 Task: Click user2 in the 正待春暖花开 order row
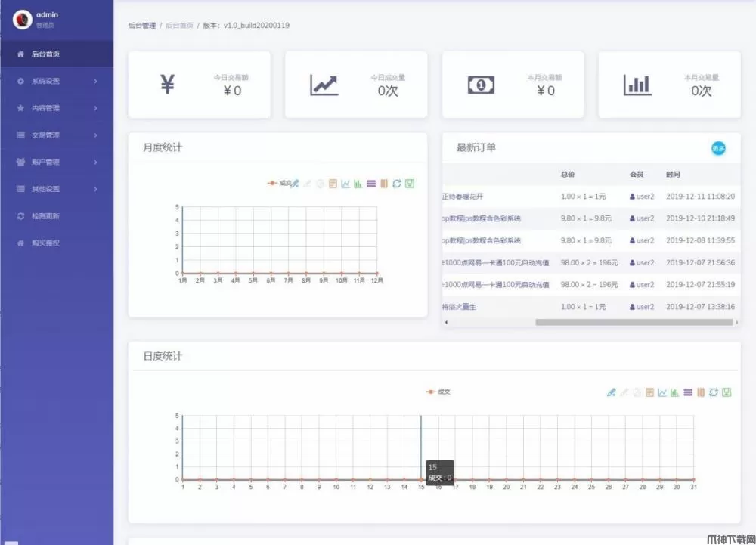tap(642, 196)
